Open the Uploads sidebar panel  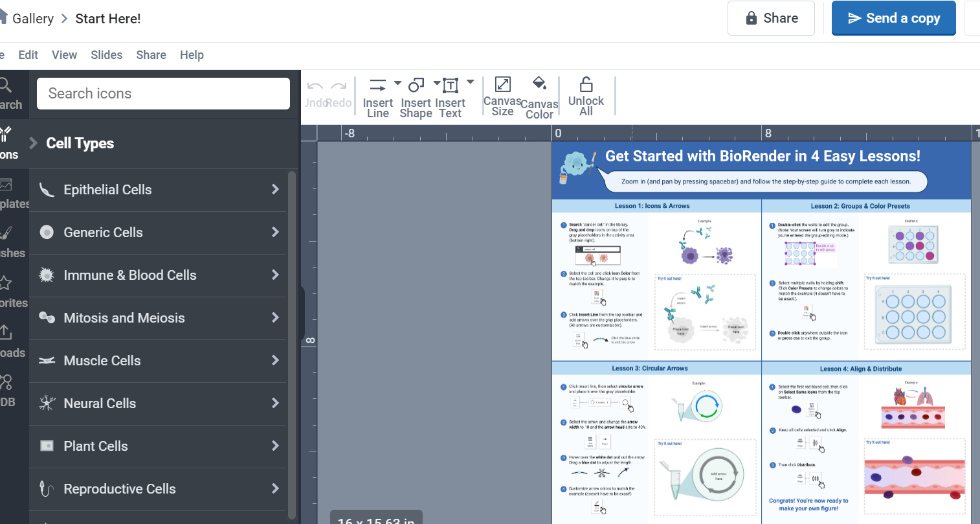tap(12, 342)
